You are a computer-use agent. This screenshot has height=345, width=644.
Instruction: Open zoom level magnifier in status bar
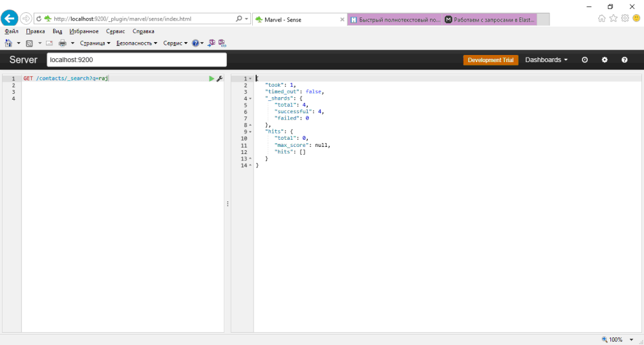click(x=605, y=340)
